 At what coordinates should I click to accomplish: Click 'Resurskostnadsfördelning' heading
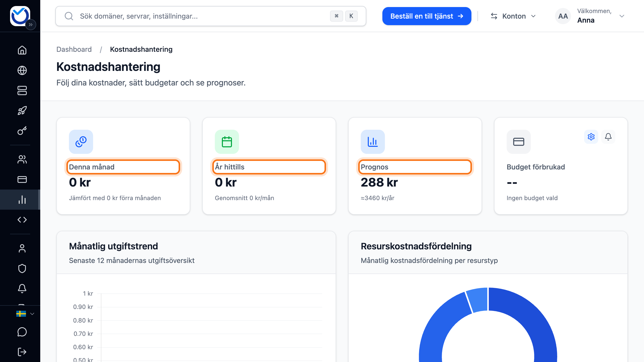[416, 246]
